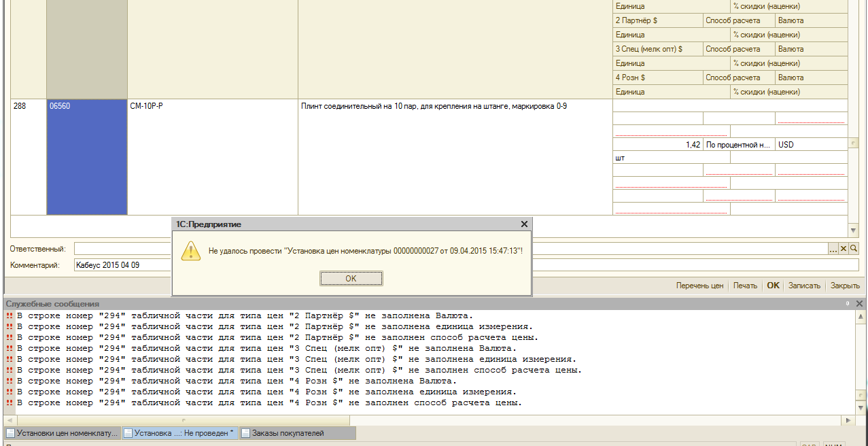Open Перечень цен command
This screenshot has width=868, height=446.
pos(699,286)
